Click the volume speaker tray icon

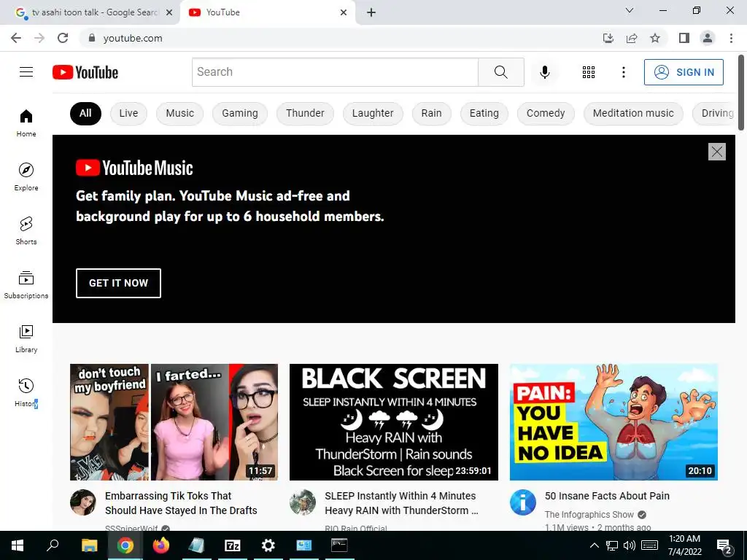(630, 545)
